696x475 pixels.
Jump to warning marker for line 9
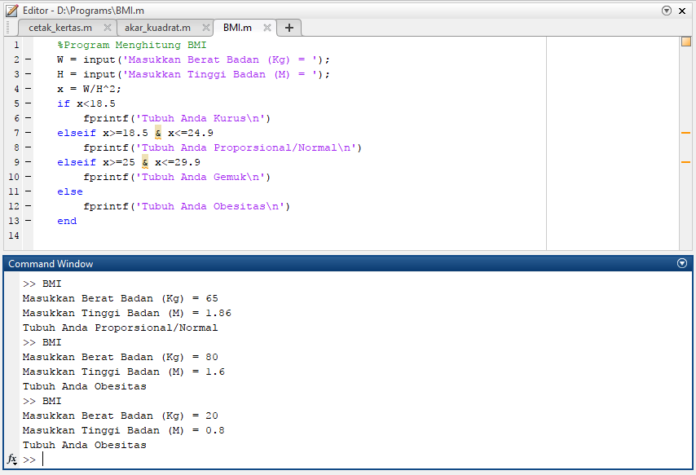pos(686,162)
